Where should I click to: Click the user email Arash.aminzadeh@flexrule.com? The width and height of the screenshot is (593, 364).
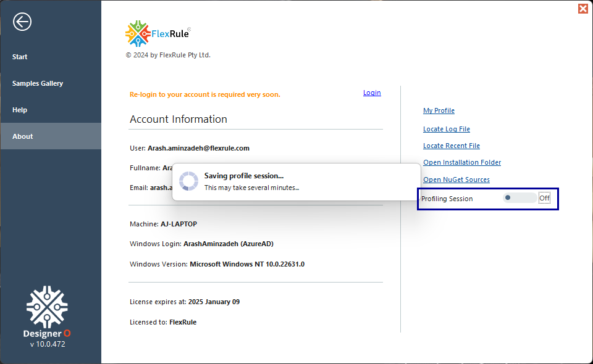point(198,148)
